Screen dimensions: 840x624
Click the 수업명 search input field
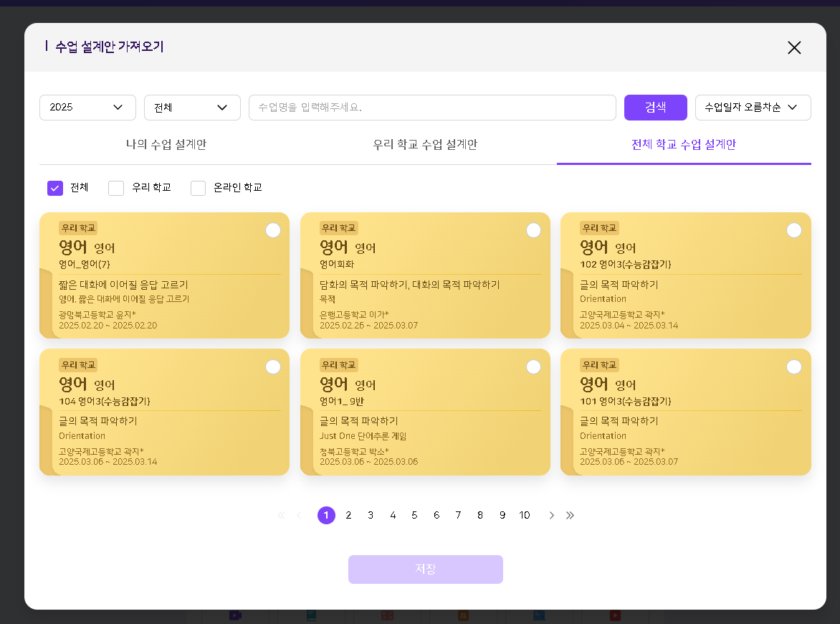(x=432, y=108)
